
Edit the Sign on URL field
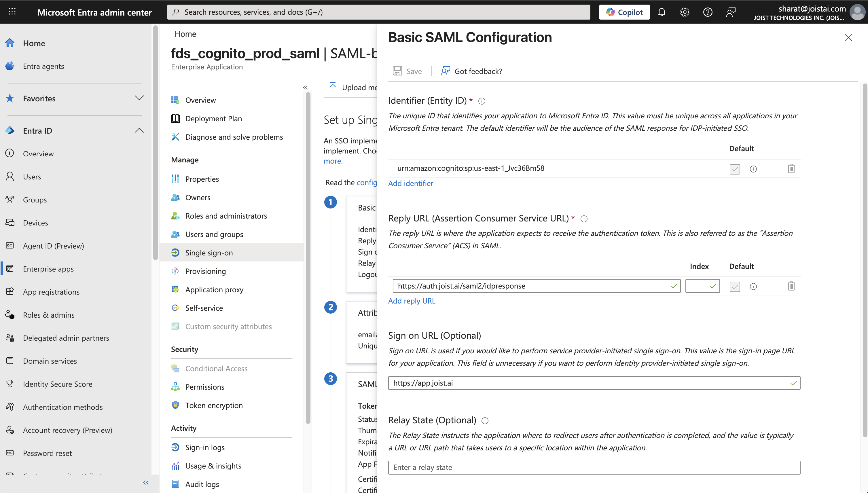pos(594,383)
